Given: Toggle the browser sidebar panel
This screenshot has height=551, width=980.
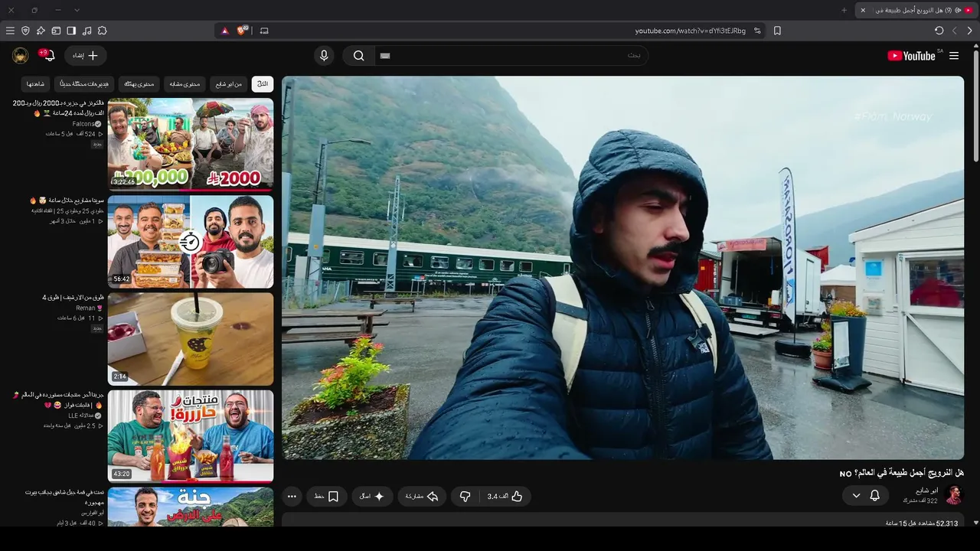Looking at the screenshot, I should coord(71,31).
